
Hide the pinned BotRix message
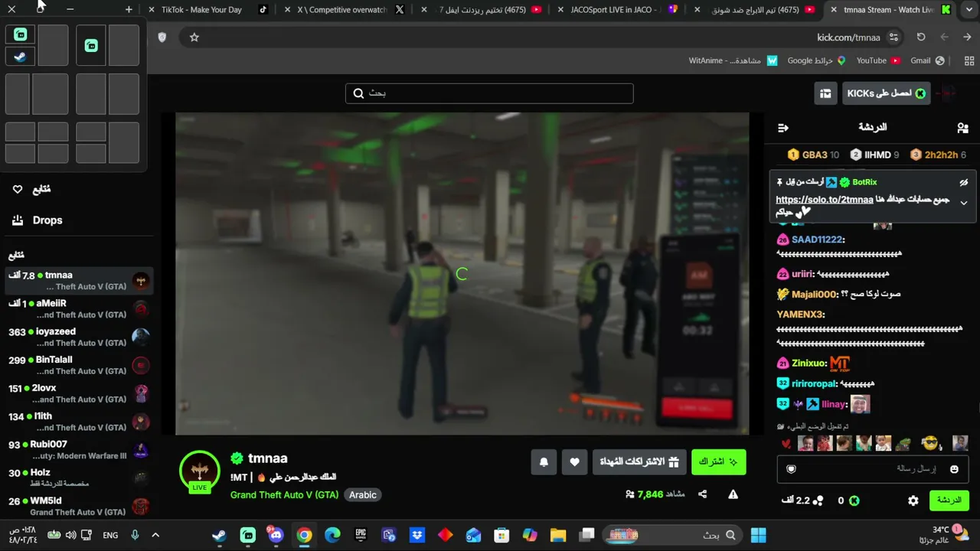click(x=964, y=182)
